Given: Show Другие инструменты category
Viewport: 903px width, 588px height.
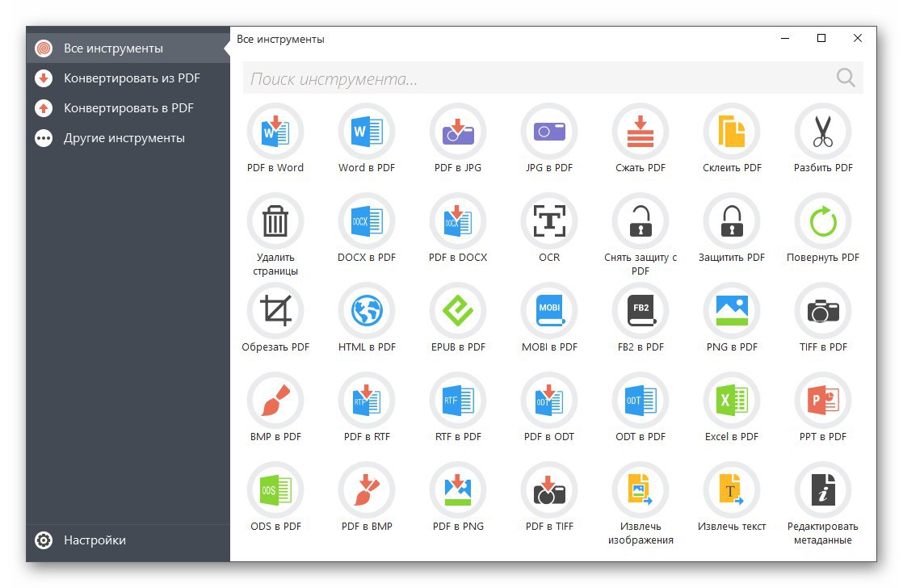Looking at the screenshot, I should point(128,138).
